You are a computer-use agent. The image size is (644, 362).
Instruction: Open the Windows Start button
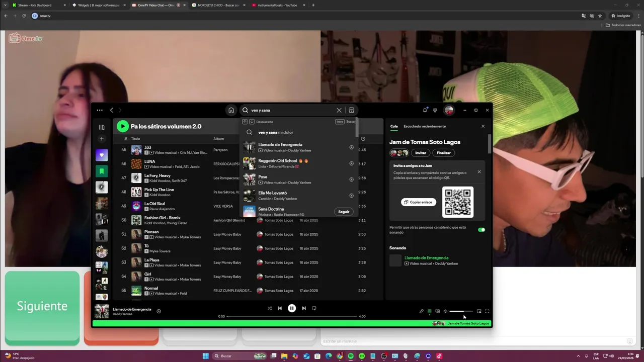point(206,356)
